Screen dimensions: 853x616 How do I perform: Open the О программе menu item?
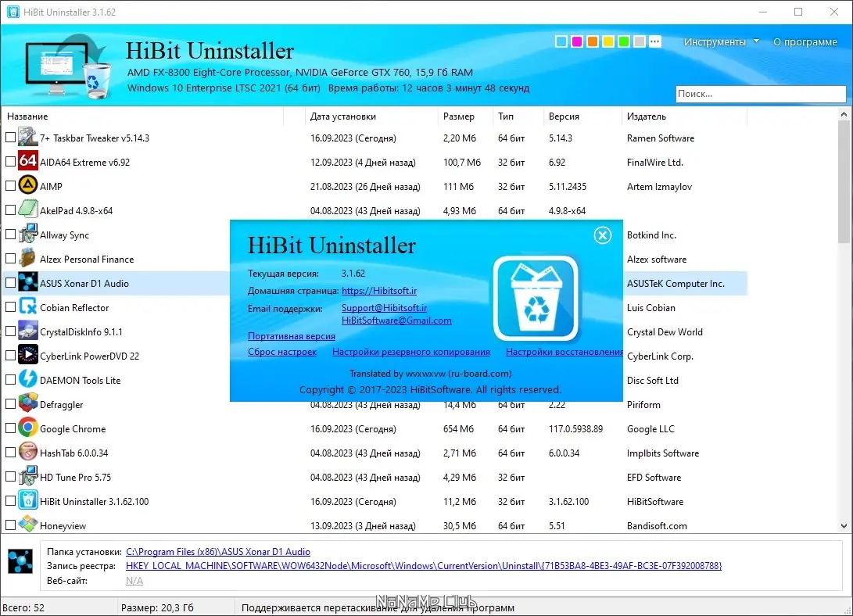805,42
